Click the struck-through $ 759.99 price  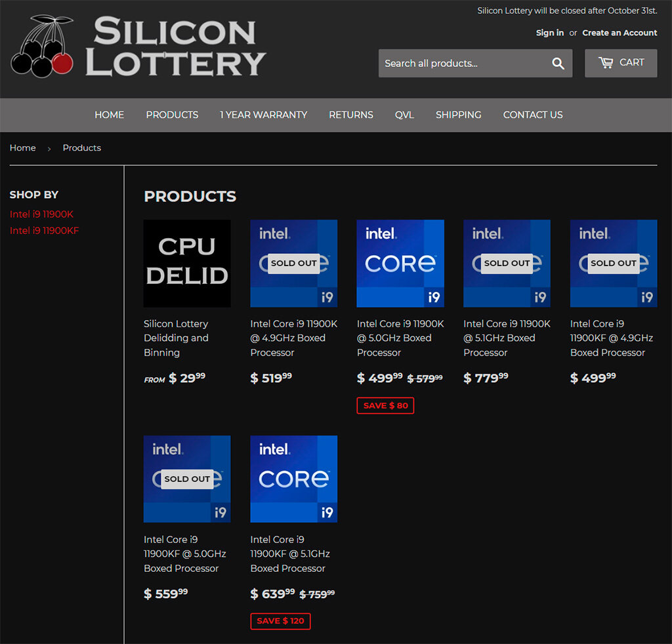coord(317,594)
